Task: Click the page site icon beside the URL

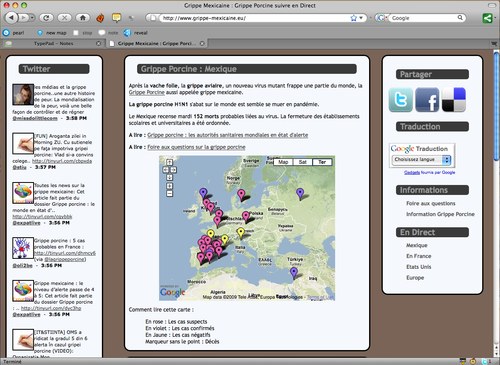Action: pos(153,18)
